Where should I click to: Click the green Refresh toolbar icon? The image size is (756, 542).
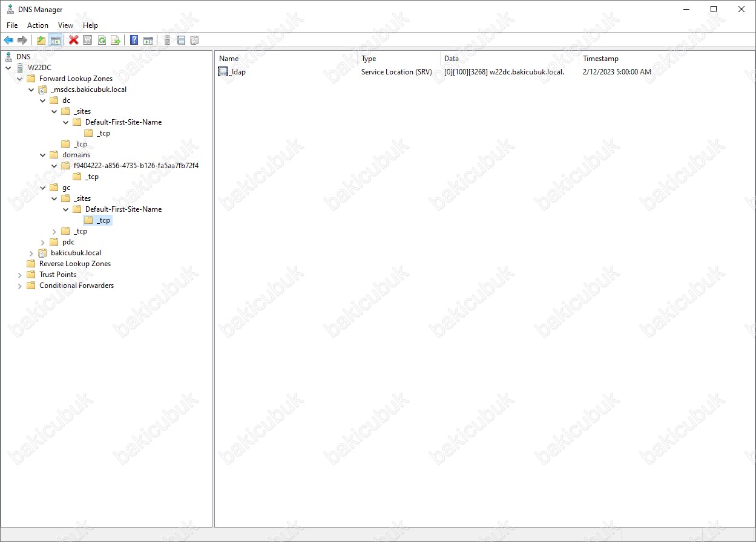coord(102,41)
